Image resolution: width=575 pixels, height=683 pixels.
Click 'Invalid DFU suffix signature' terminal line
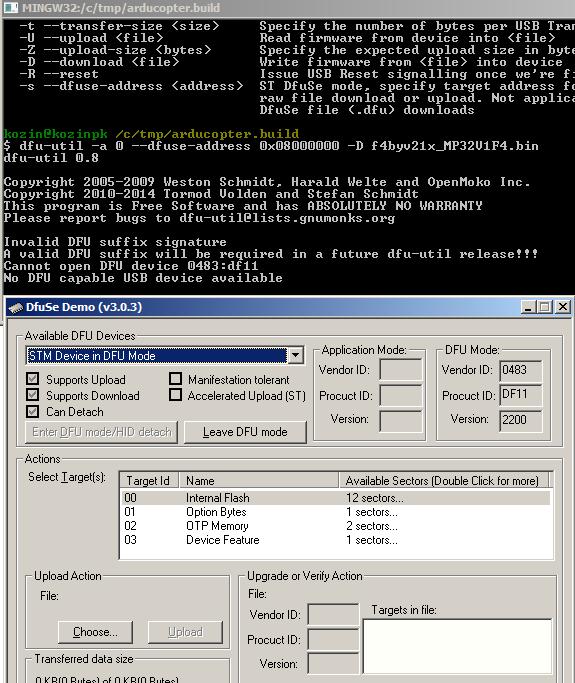(x=115, y=242)
